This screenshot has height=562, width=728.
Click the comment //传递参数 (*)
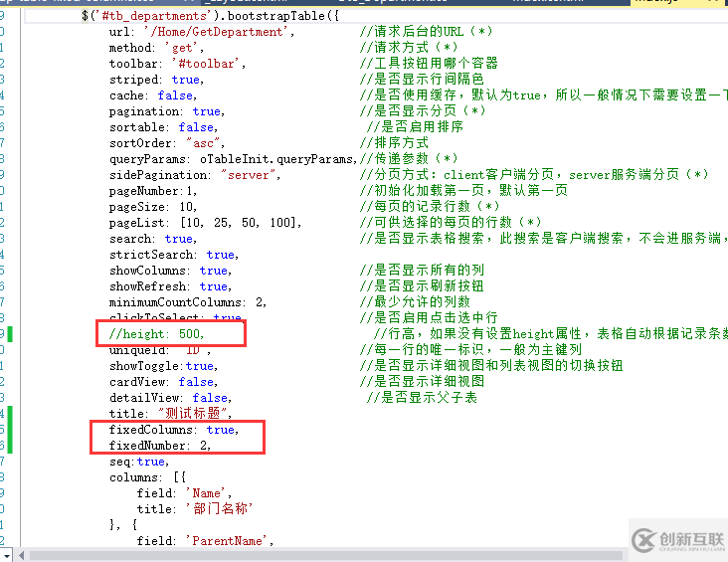(x=409, y=159)
